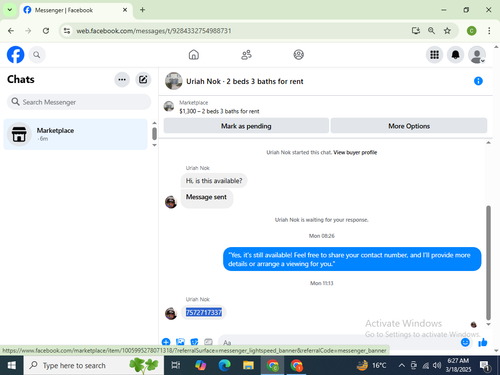
Task: Open the Windows Start menu
Action: click(12, 365)
